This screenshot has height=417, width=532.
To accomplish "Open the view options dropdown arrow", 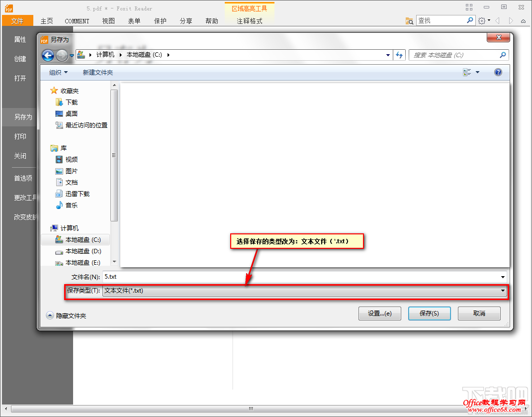I will click(x=477, y=72).
